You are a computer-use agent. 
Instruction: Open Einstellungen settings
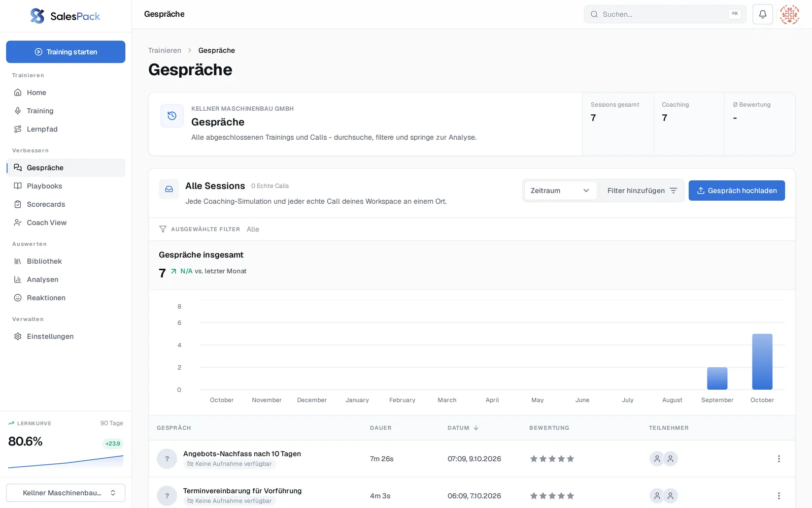point(65,336)
